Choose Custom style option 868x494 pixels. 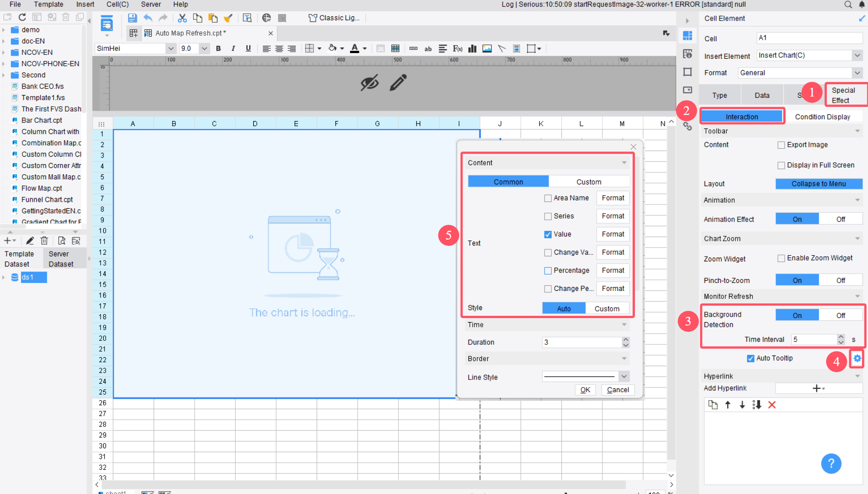tap(607, 309)
